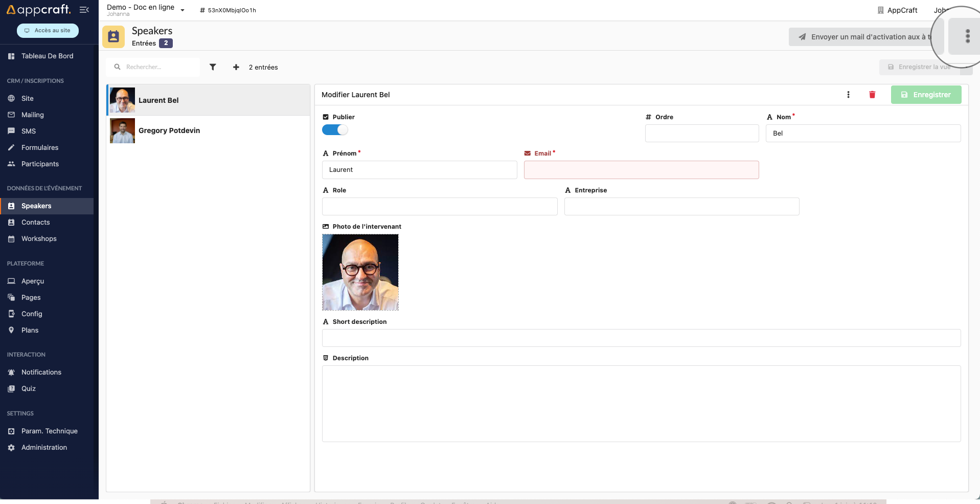The width and height of the screenshot is (980, 504).
Task: Click the speaker photo thumbnail
Action: pyautogui.click(x=360, y=272)
